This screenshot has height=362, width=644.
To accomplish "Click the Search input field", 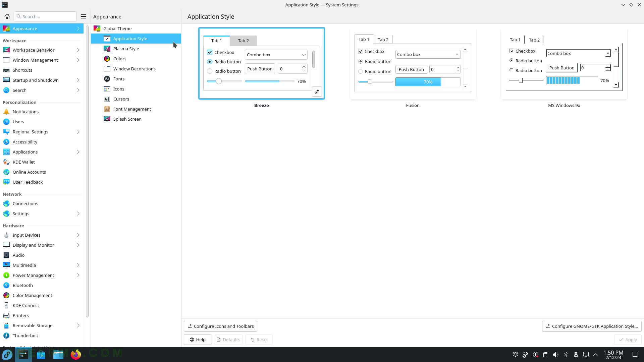I will [x=45, y=16].
